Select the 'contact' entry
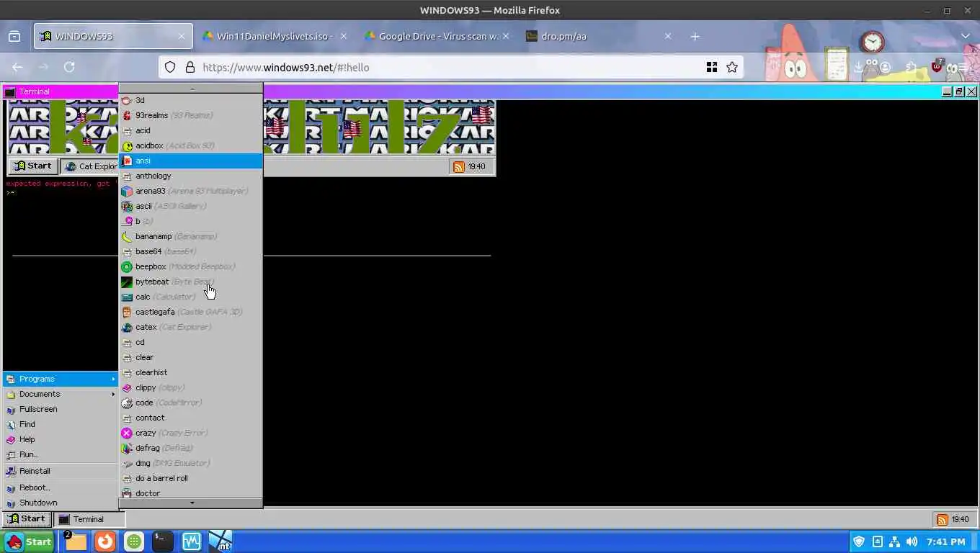The height and width of the screenshot is (553, 980). pyautogui.click(x=190, y=418)
